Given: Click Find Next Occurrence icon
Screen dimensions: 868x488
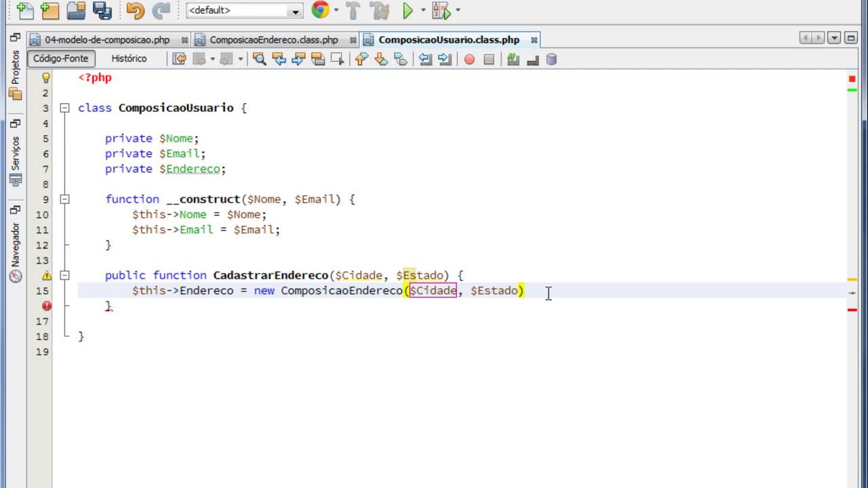Looking at the screenshot, I should [x=298, y=59].
